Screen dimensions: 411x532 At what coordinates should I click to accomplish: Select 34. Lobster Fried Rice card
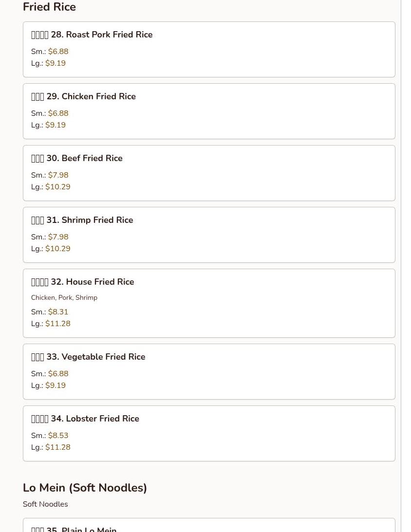tap(209, 433)
